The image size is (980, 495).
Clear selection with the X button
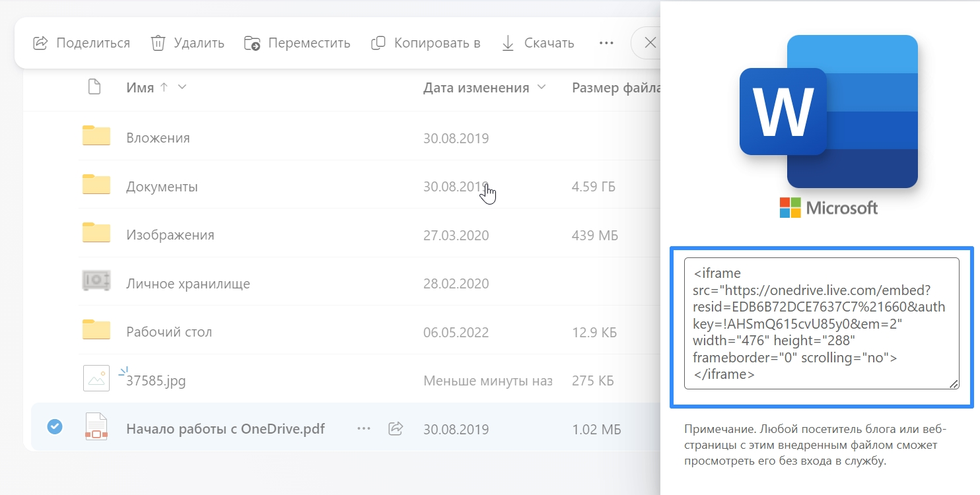650,43
